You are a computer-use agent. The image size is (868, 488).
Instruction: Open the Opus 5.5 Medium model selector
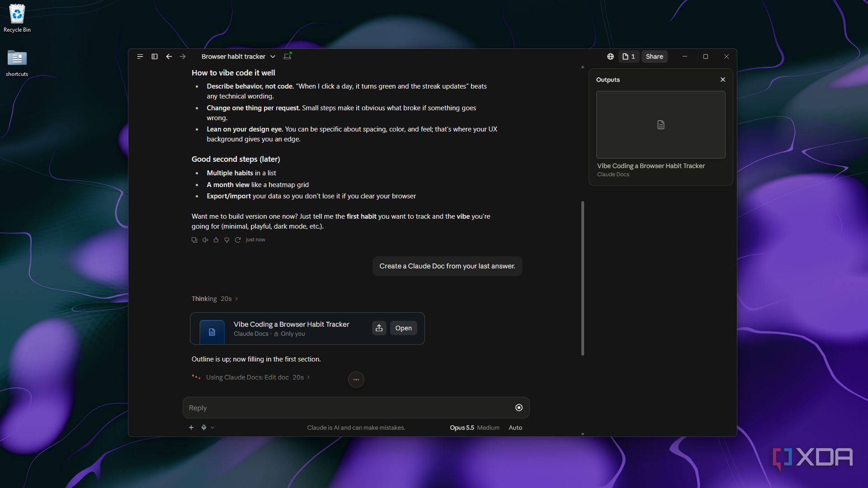point(475,427)
